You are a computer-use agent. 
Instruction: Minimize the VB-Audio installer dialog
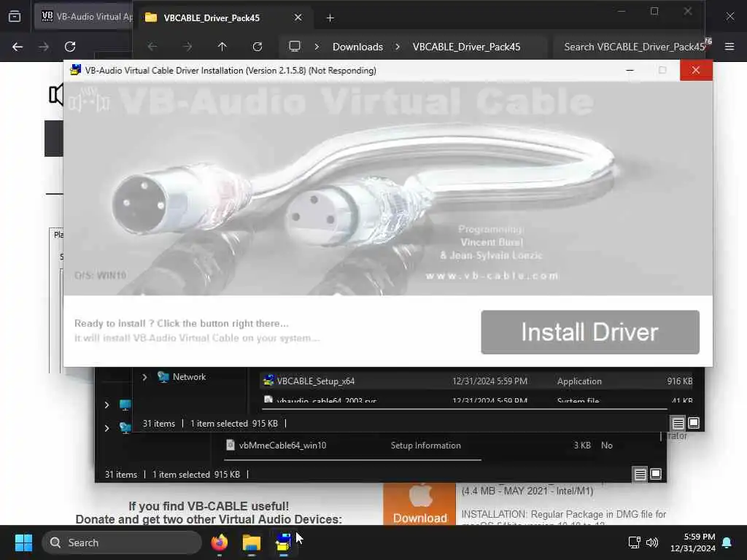click(x=630, y=71)
